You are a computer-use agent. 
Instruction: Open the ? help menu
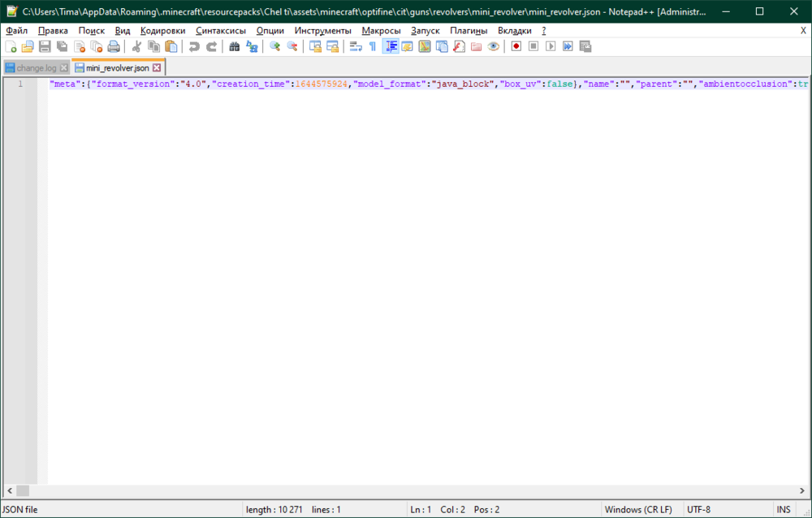[x=544, y=31]
